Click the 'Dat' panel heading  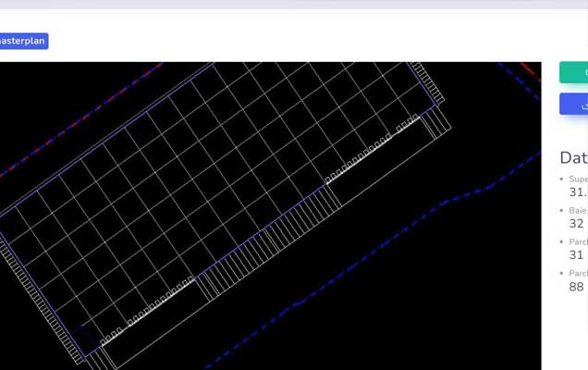click(573, 158)
